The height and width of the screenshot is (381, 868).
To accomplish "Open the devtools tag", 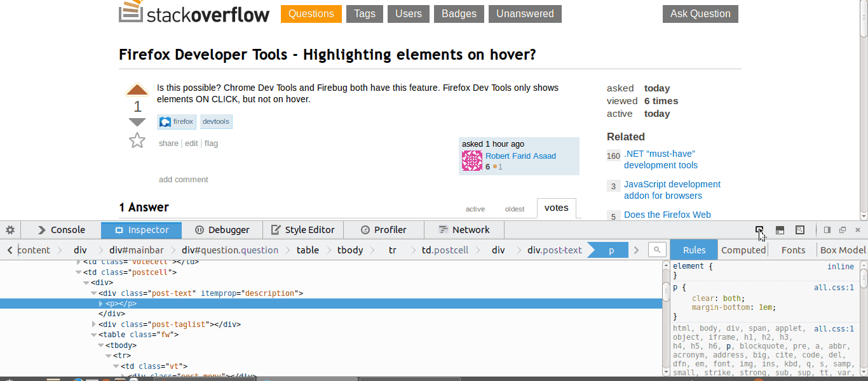I will click(216, 121).
